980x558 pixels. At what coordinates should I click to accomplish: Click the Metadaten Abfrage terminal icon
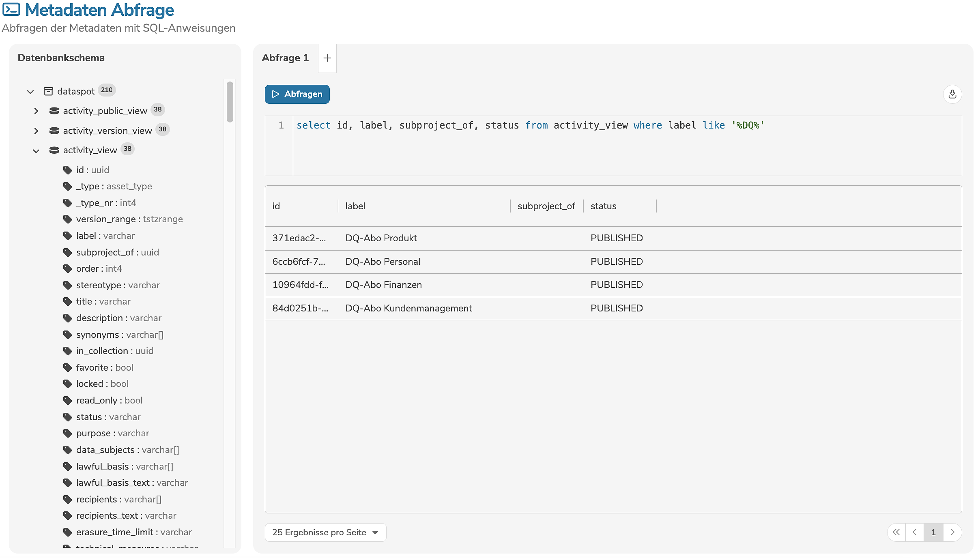(11, 9)
